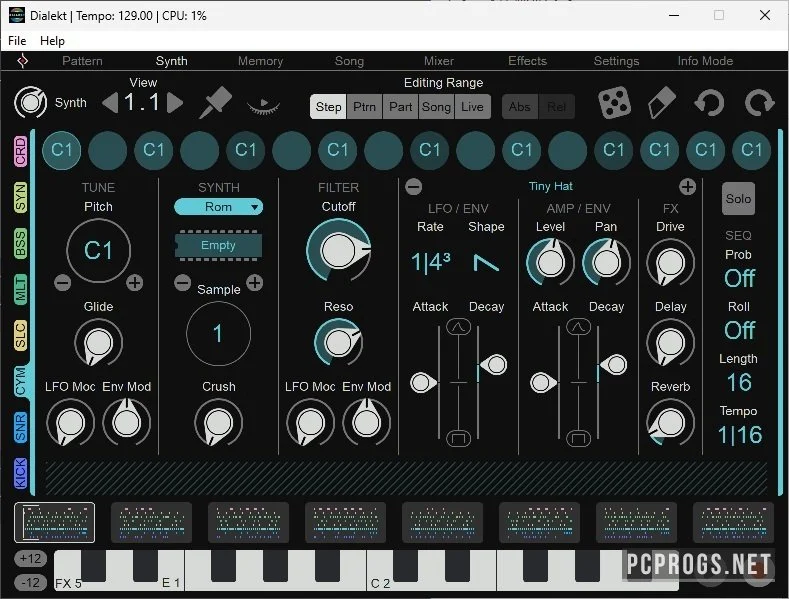Go to previous view with left arrow
789x599 pixels.
point(110,103)
